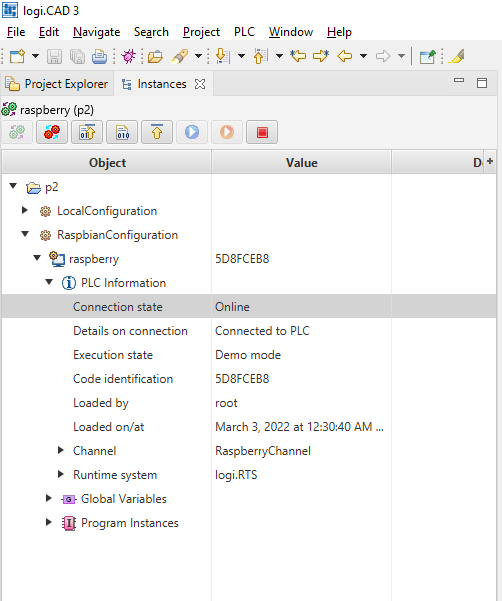Collapse the p2 project node

pyautogui.click(x=13, y=186)
